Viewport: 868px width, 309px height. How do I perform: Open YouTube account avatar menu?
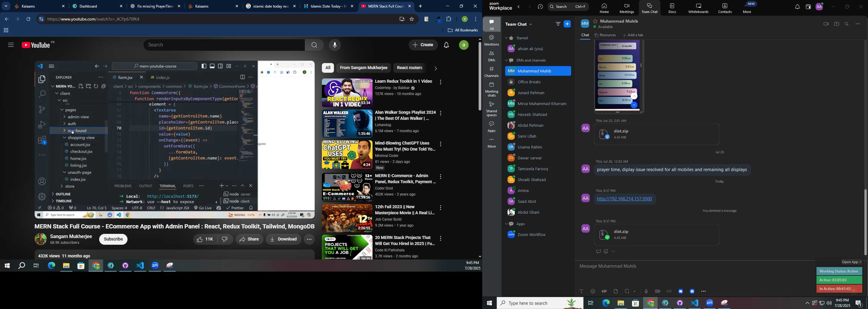(464, 45)
